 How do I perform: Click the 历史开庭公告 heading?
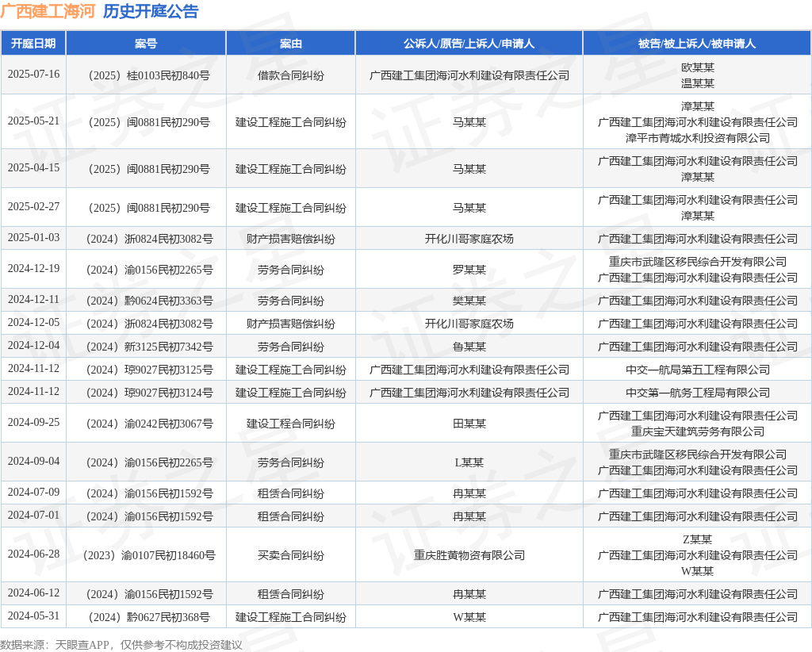[151, 11]
